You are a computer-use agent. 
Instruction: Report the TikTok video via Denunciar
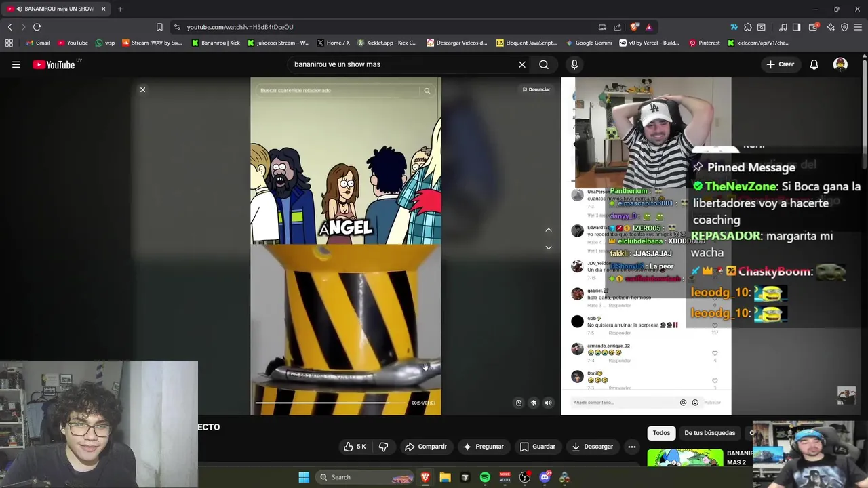[536, 89]
